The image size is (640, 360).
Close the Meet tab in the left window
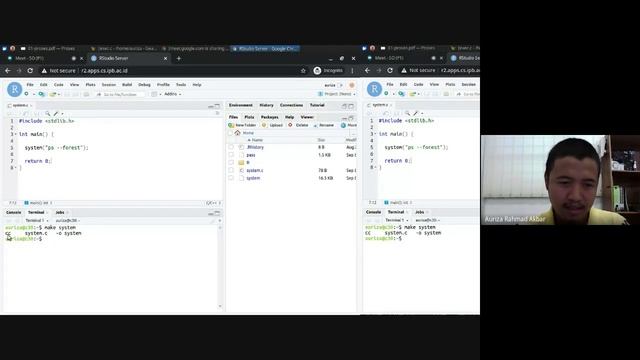point(81,58)
